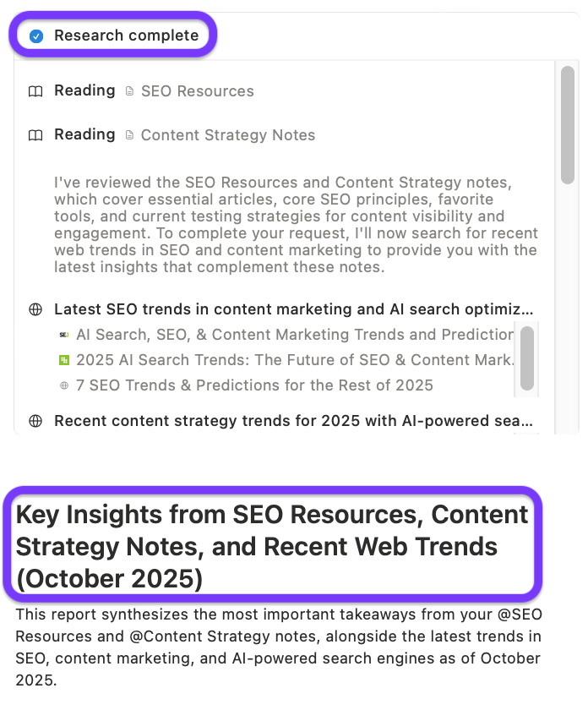This screenshot has width=588, height=710.
Task: Click the document icon before SEO Resources
Action: (x=129, y=91)
